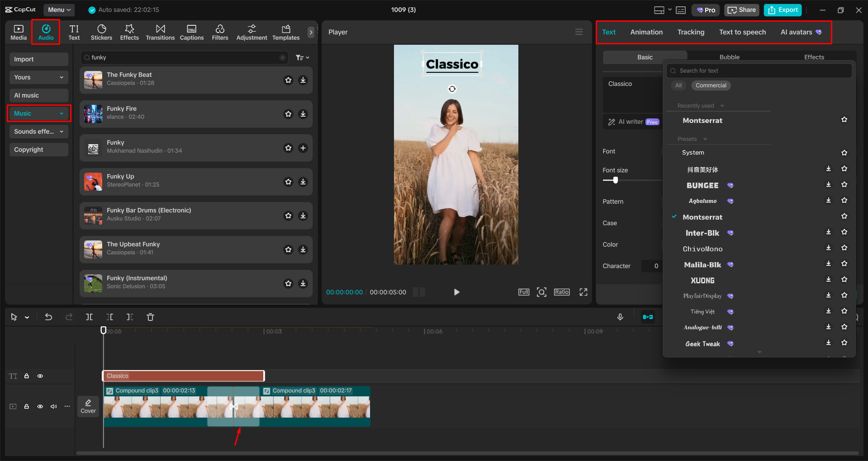This screenshot has height=461, width=868.
Task: Click the Export button
Action: click(782, 9)
